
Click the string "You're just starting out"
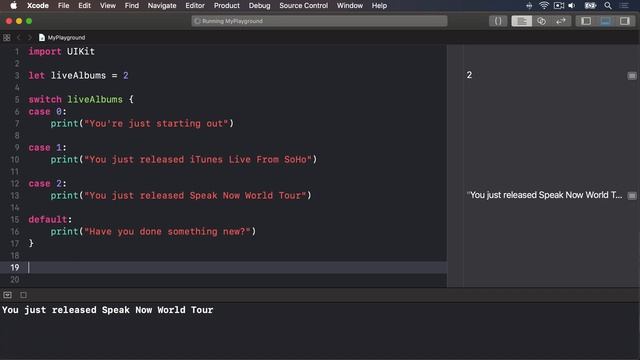pyautogui.click(x=156, y=123)
